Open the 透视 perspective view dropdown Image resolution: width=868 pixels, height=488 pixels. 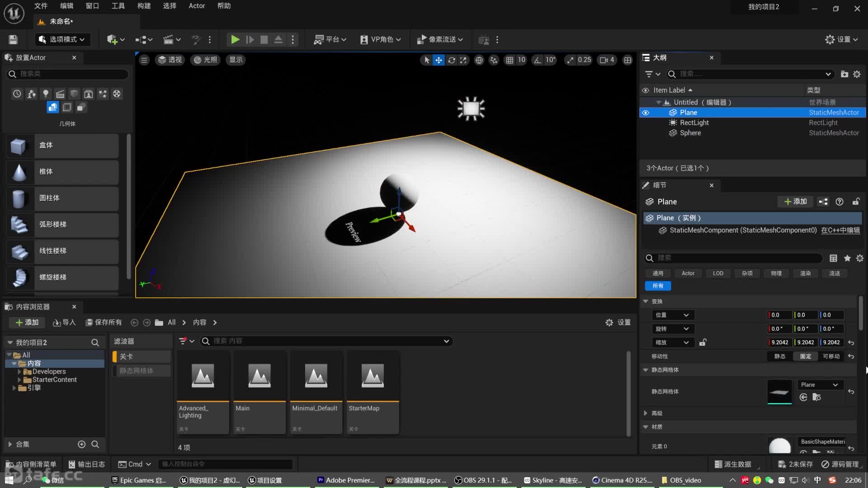pyautogui.click(x=170, y=60)
